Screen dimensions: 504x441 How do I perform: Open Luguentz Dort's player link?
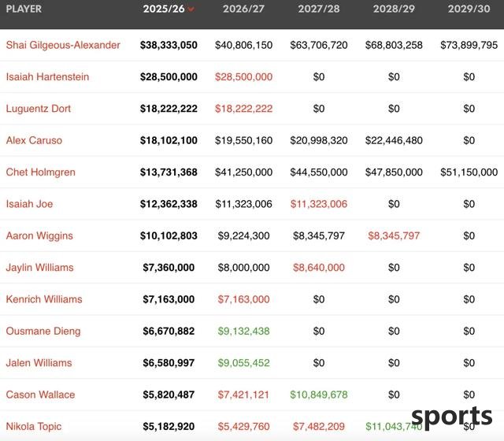tap(39, 109)
